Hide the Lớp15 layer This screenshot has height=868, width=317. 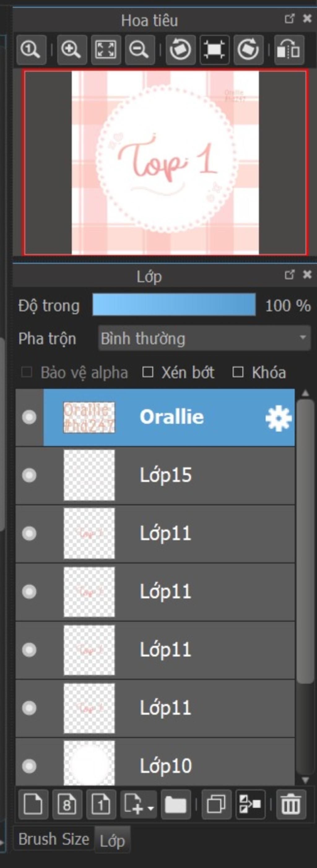(29, 475)
